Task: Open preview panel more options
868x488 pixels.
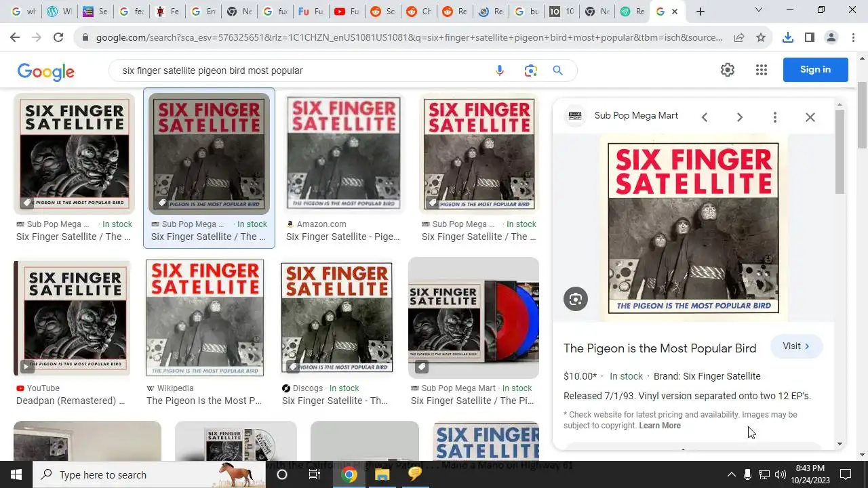Action: [775, 117]
